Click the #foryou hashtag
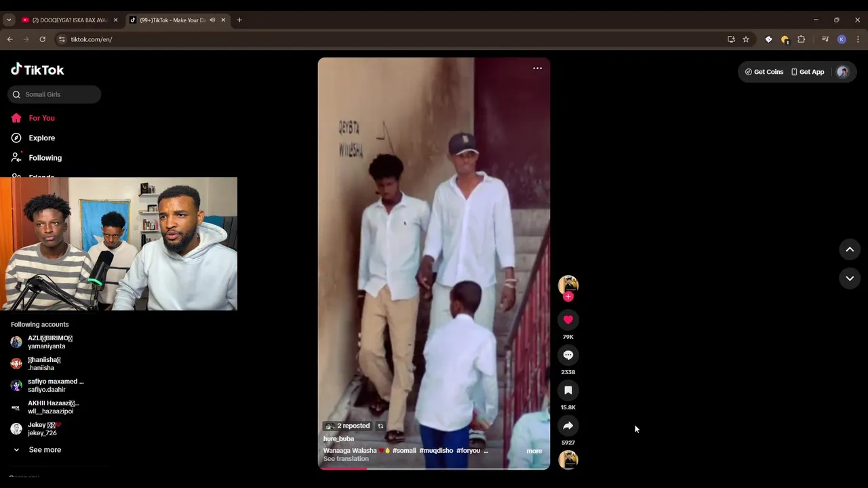The width and height of the screenshot is (868, 488). [468, 451]
